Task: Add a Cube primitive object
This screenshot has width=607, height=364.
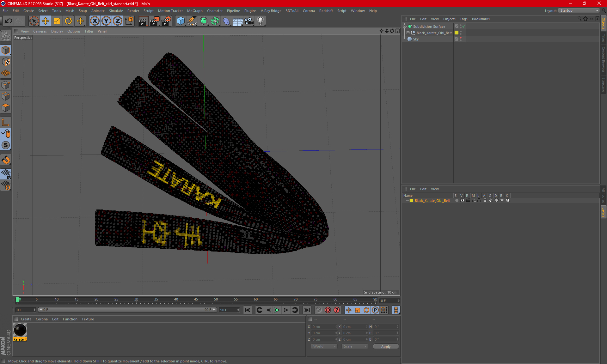Action: 181,21
